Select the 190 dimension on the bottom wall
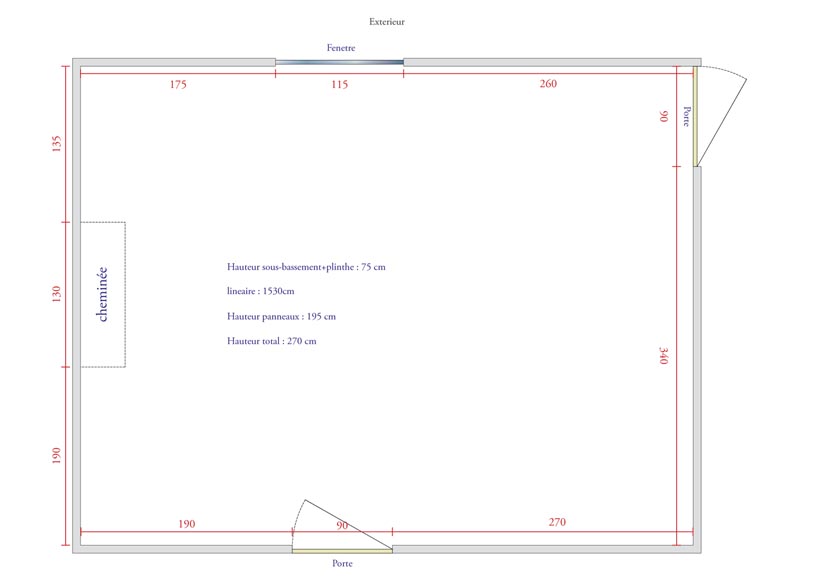Screen dimensions: 820x580 186,523
